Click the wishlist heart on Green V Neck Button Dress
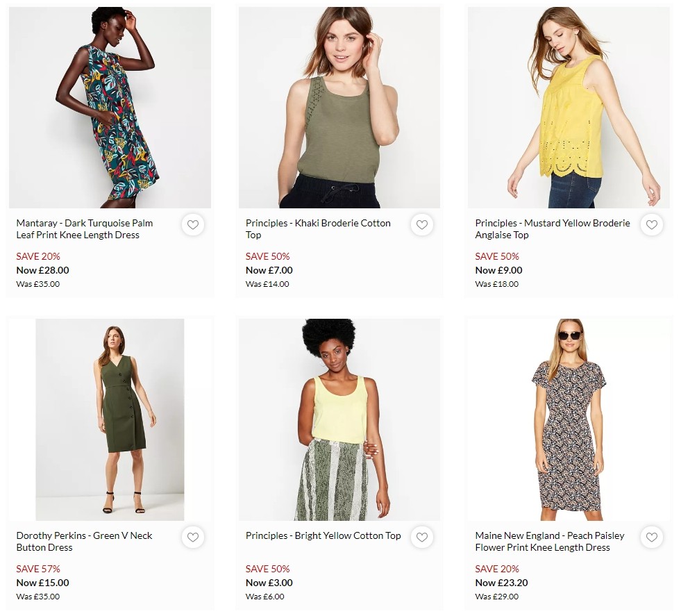The width and height of the screenshot is (681, 616). [x=193, y=538]
